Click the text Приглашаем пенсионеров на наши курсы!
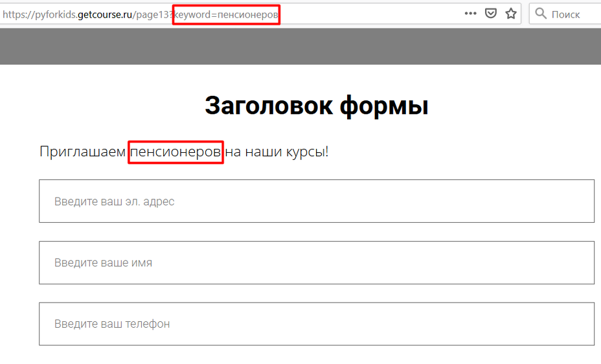 coord(184,152)
